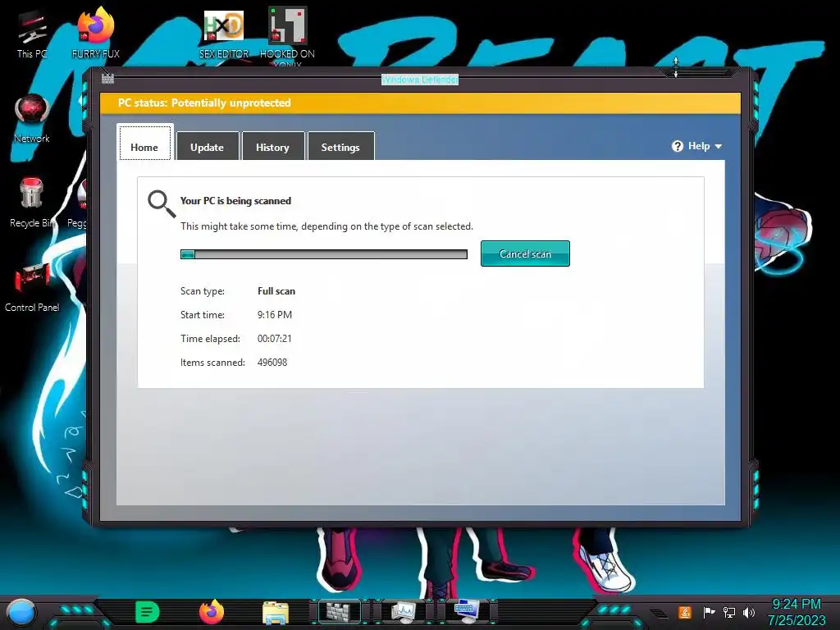Open the This PC desktop icon
Viewport: 840px width, 630px height.
(32, 34)
